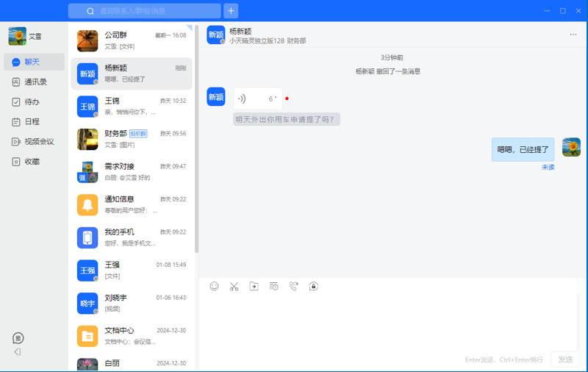Open the 待办 to-do section
Image resolution: width=588 pixels, height=372 pixels.
pos(32,102)
